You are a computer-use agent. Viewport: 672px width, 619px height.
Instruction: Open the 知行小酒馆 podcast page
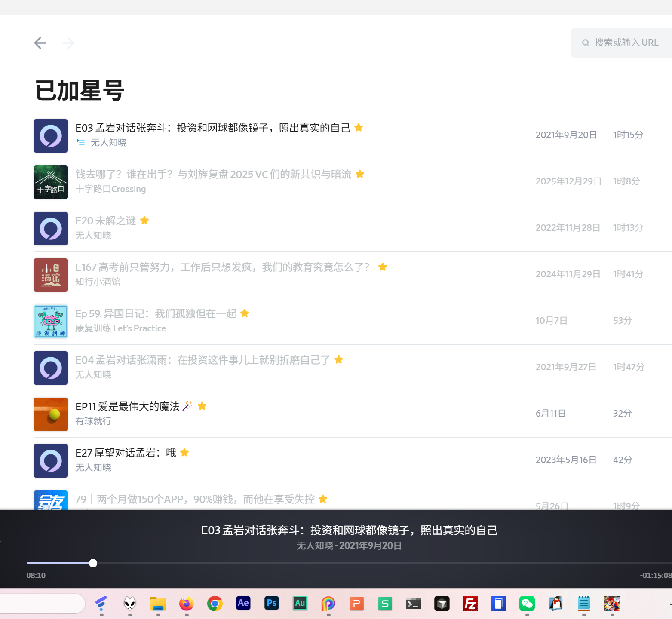[98, 282]
